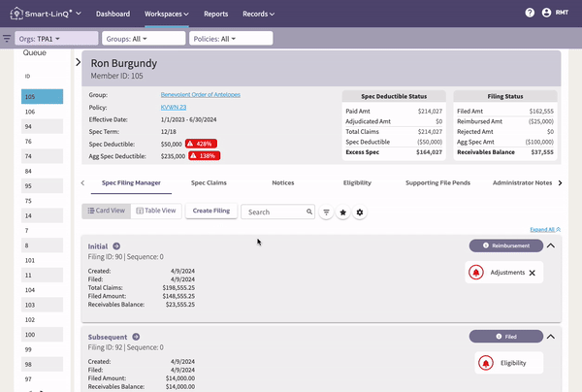Open the filter icon next to Search
The image size is (582, 392).
[x=326, y=212]
